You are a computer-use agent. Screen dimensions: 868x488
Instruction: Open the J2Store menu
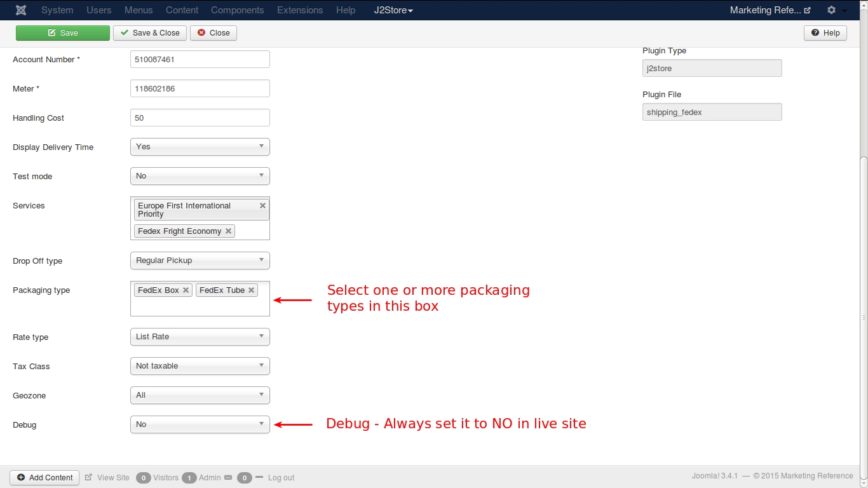pyautogui.click(x=393, y=10)
